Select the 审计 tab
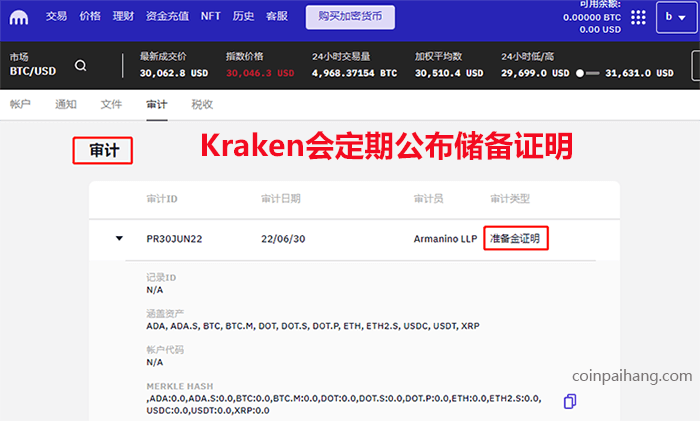700x421 pixels. point(157,104)
